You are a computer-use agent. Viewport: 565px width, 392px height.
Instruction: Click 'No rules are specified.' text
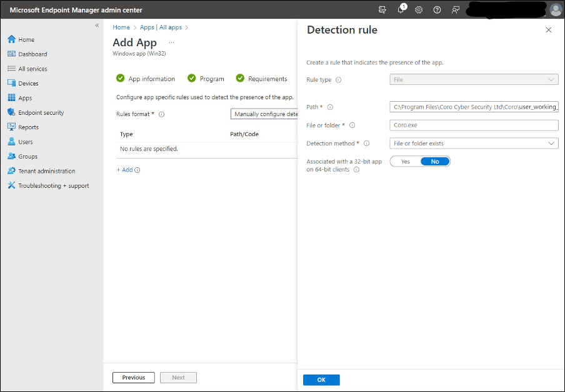click(x=149, y=149)
